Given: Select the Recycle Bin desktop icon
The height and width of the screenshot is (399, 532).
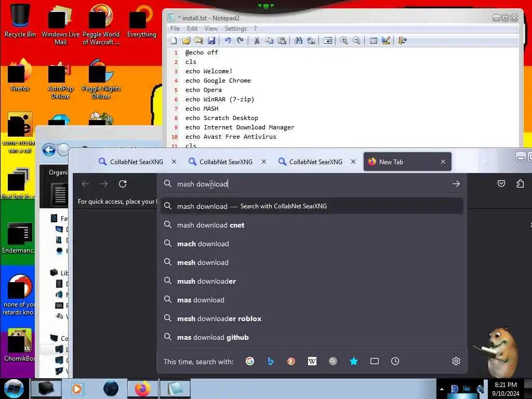Looking at the screenshot, I should (x=20, y=20).
